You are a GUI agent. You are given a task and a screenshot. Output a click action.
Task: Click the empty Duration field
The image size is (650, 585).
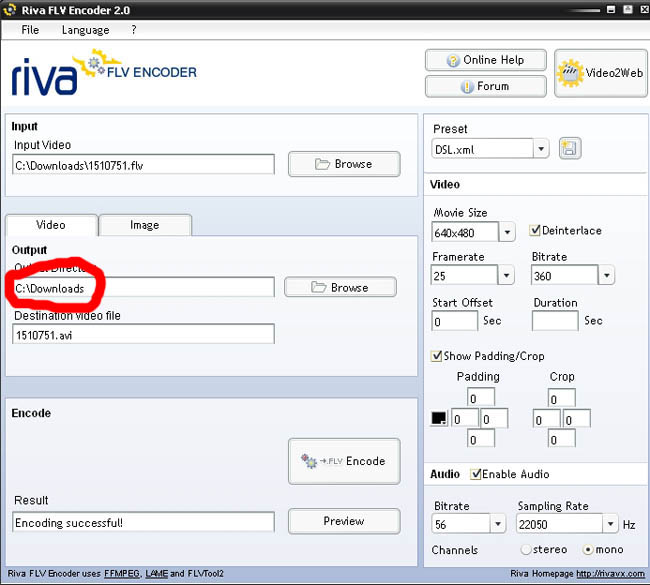[555, 321]
